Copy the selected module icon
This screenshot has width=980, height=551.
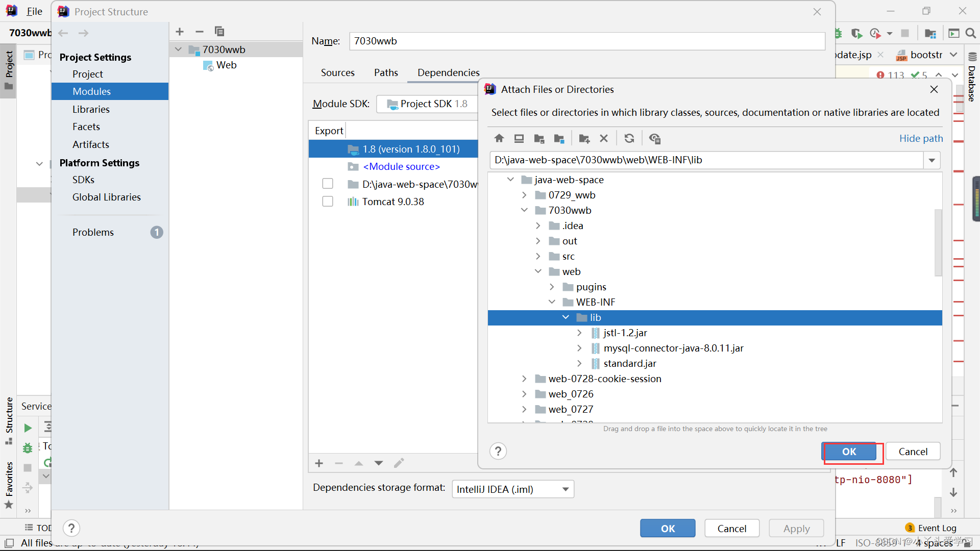click(x=219, y=32)
